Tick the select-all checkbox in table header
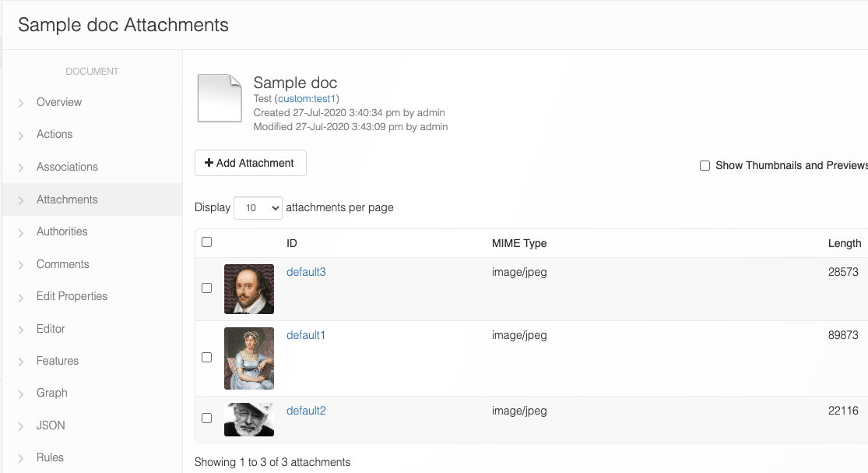The image size is (868, 473). click(x=207, y=242)
